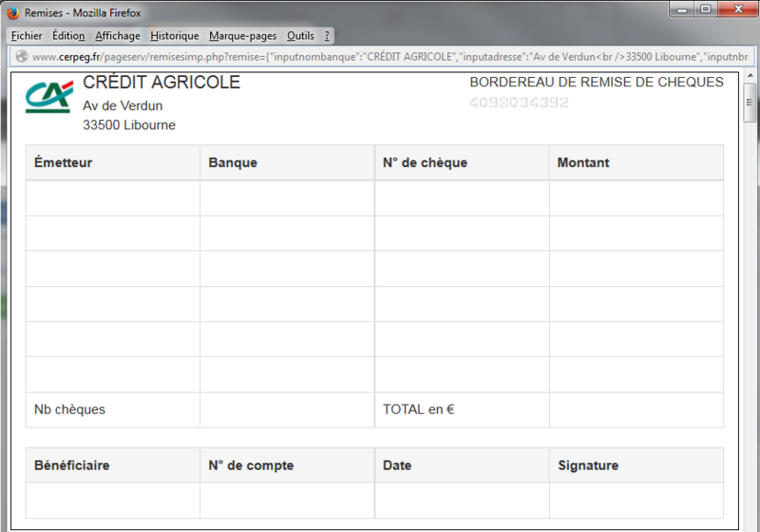Viewport: 760px width, 532px height.
Task: Open the Outils menu
Action: pyautogui.click(x=300, y=36)
